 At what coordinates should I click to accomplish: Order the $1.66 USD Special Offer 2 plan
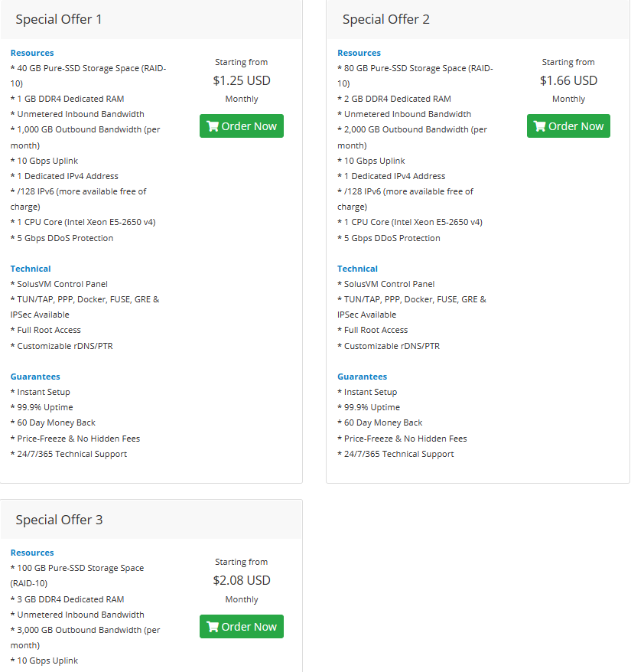pyautogui.click(x=568, y=126)
